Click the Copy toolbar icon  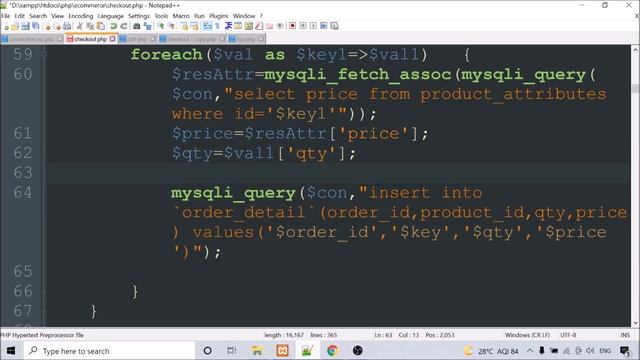[x=90, y=26]
